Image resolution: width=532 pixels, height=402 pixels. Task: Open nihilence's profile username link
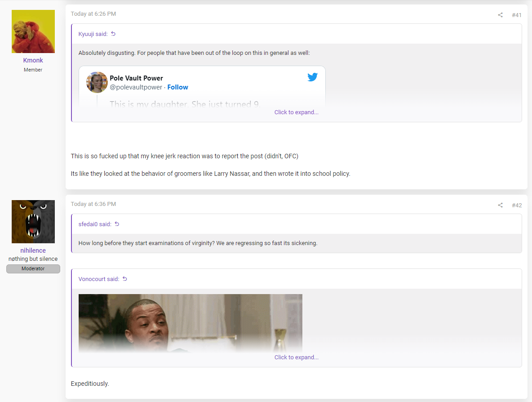point(33,250)
